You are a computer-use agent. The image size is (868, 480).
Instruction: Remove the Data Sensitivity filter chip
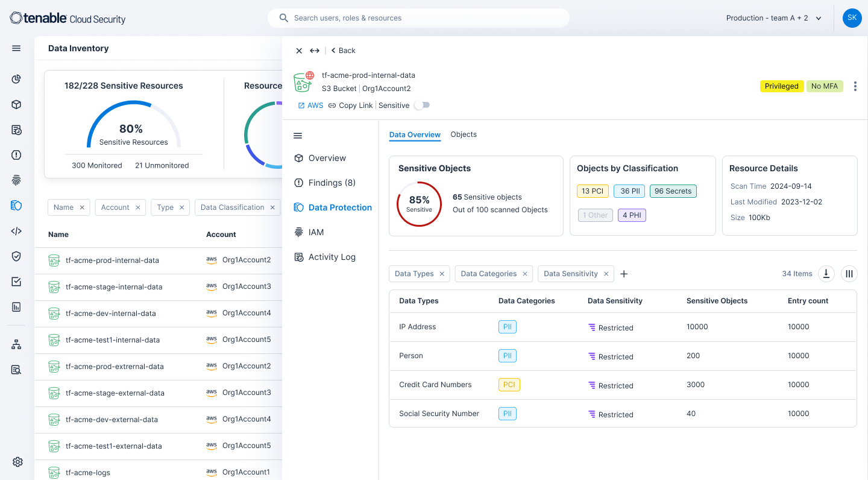(606, 274)
